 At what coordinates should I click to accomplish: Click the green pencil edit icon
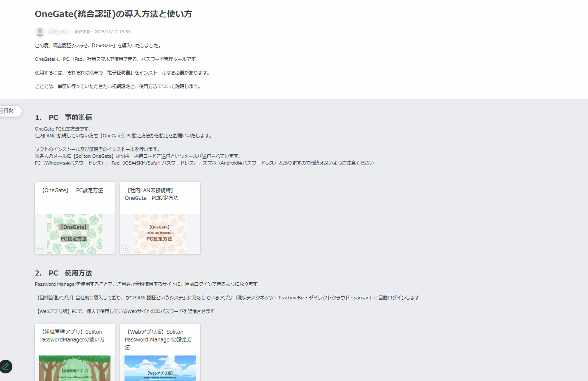tap(6, 366)
